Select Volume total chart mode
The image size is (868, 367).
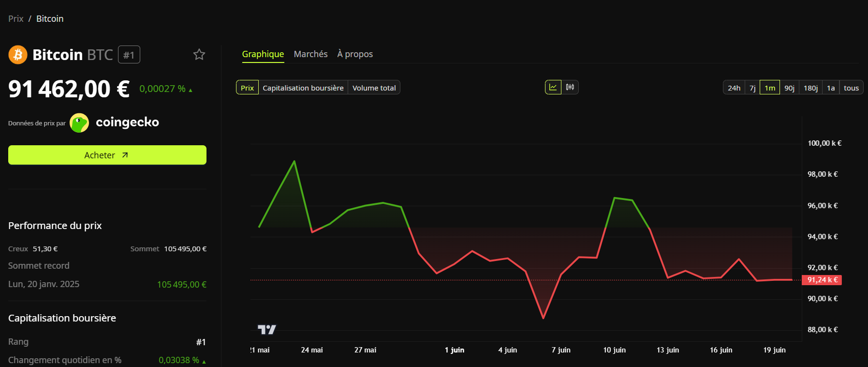point(374,88)
